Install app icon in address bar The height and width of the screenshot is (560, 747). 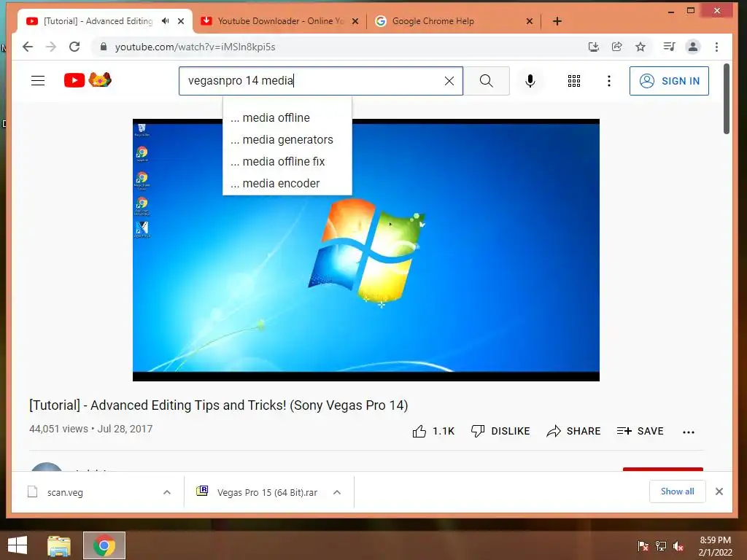pos(593,47)
